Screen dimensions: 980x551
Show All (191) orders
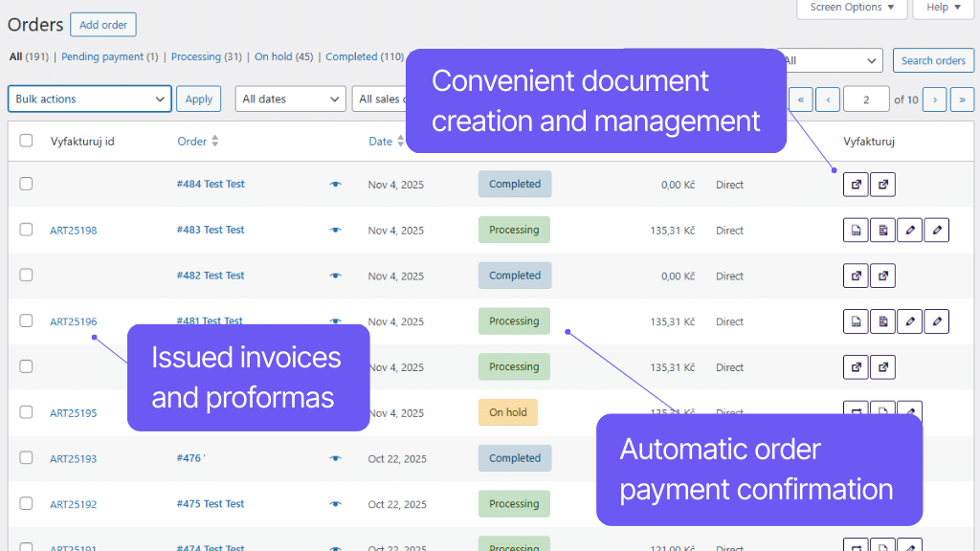(29, 56)
